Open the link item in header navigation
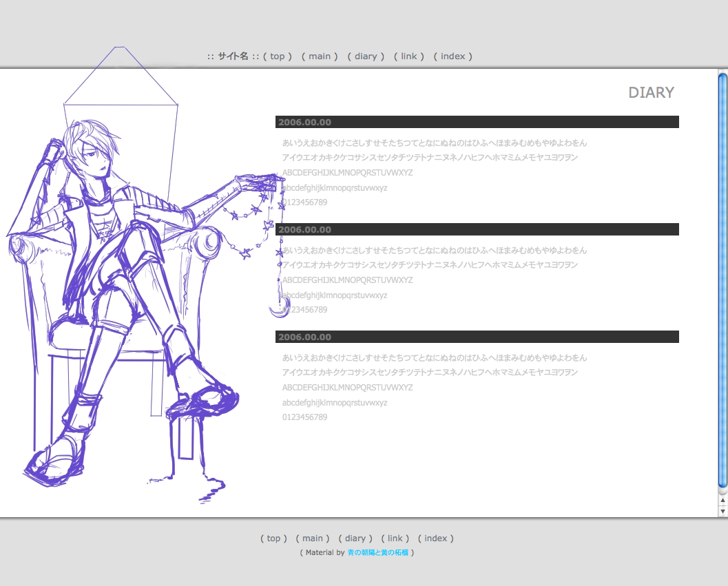This screenshot has width=728, height=586. (x=408, y=56)
